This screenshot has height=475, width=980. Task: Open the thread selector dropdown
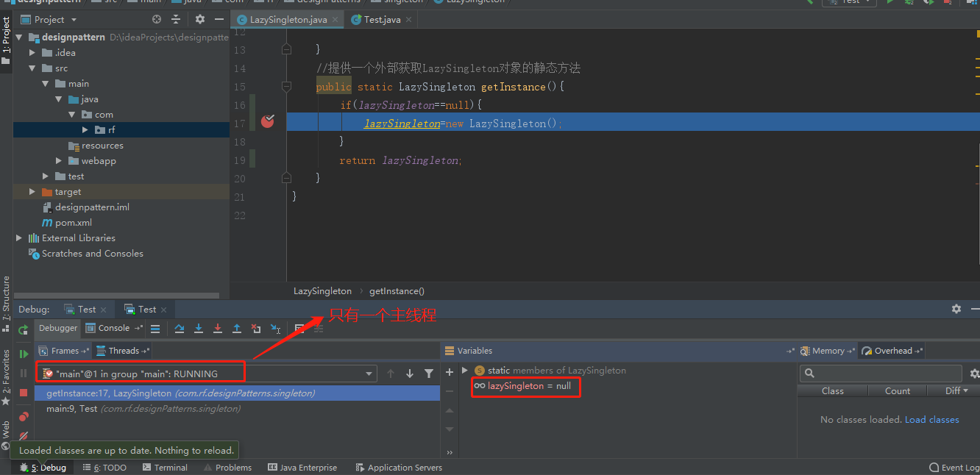[370, 374]
